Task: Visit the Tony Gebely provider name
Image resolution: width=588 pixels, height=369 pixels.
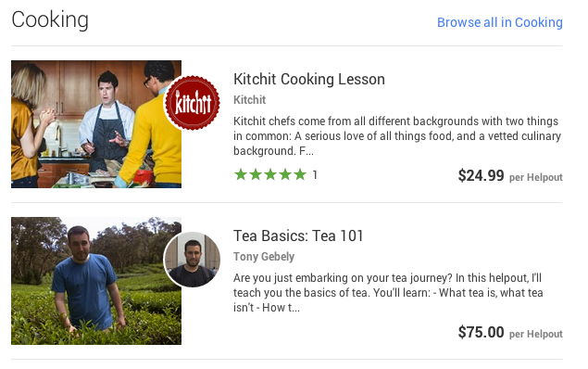Action: (x=264, y=257)
